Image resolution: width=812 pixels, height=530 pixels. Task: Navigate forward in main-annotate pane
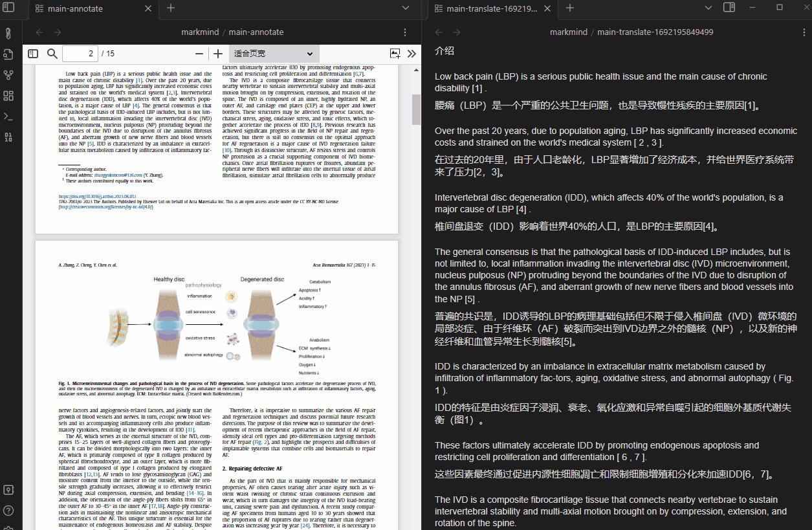pyautogui.click(x=58, y=32)
